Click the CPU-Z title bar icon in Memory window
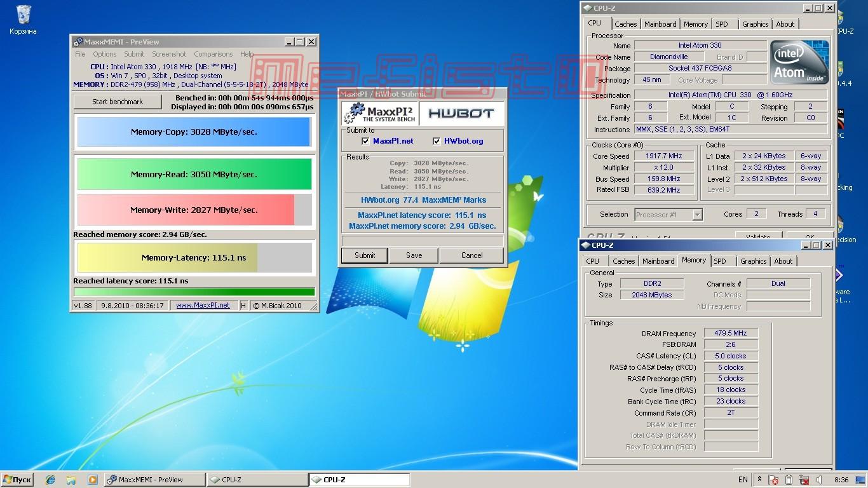The image size is (868, 488). click(586, 245)
